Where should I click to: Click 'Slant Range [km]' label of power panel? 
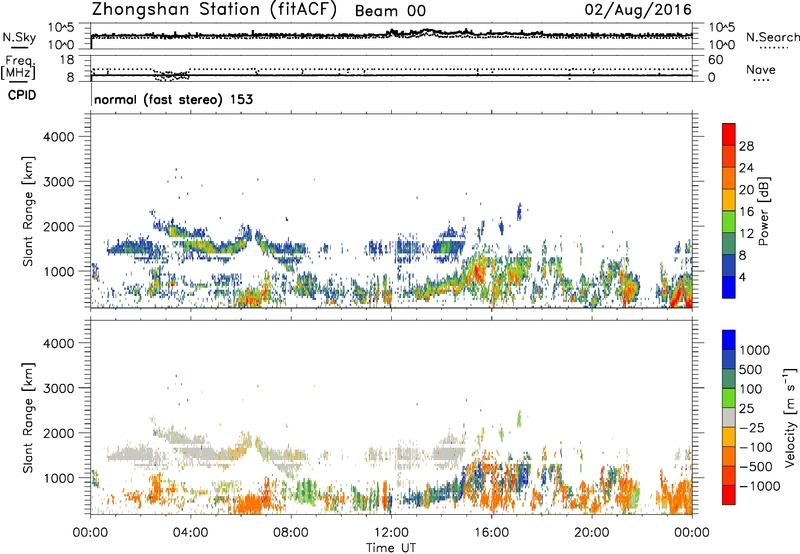28,211
